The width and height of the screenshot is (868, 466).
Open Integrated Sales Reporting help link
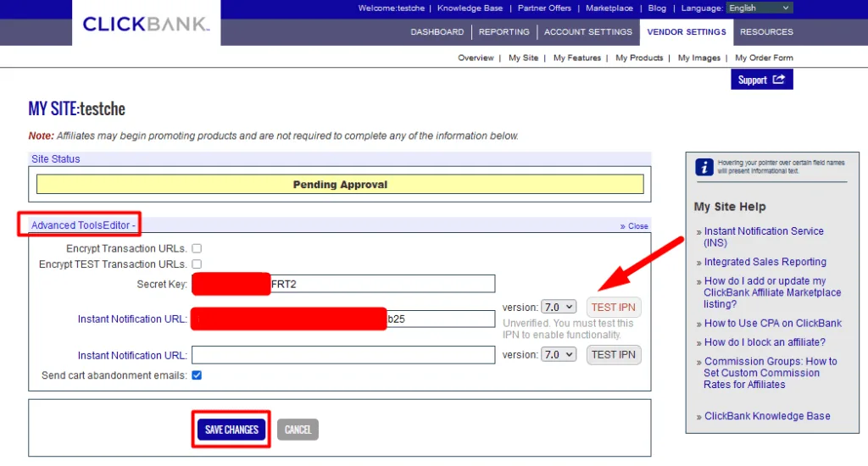[765, 262]
